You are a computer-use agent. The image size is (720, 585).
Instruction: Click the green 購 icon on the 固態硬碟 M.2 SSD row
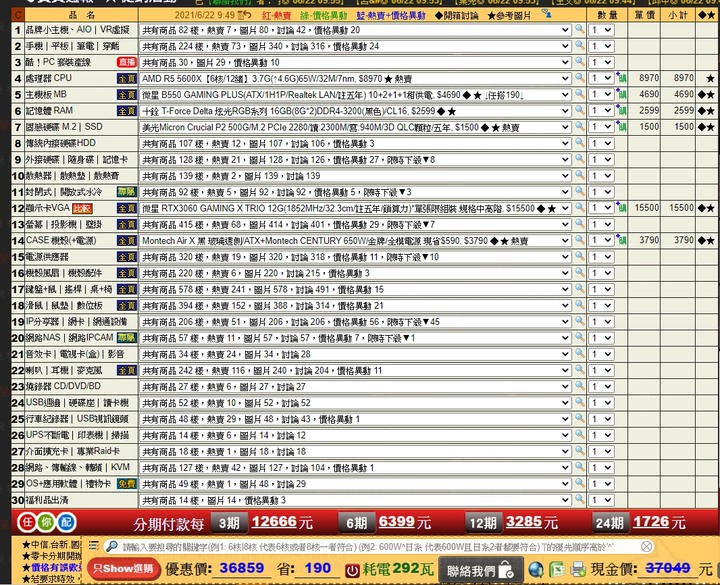[x=622, y=127]
